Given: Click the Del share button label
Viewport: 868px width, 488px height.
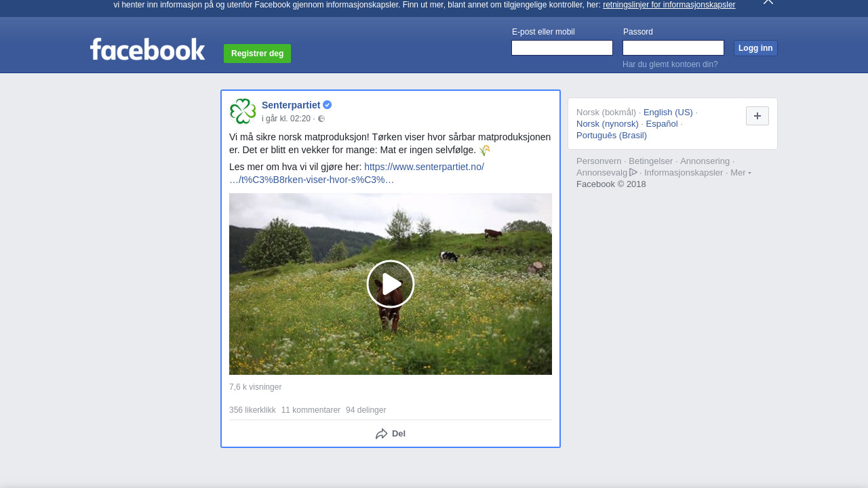Looking at the screenshot, I should 399,434.
